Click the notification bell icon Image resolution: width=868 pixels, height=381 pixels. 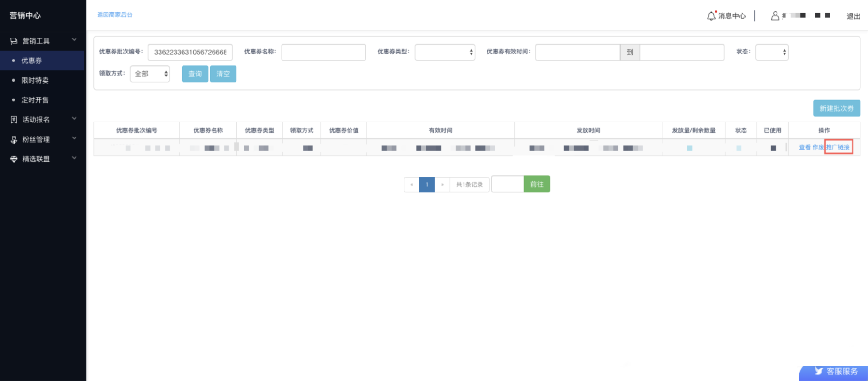(711, 16)
